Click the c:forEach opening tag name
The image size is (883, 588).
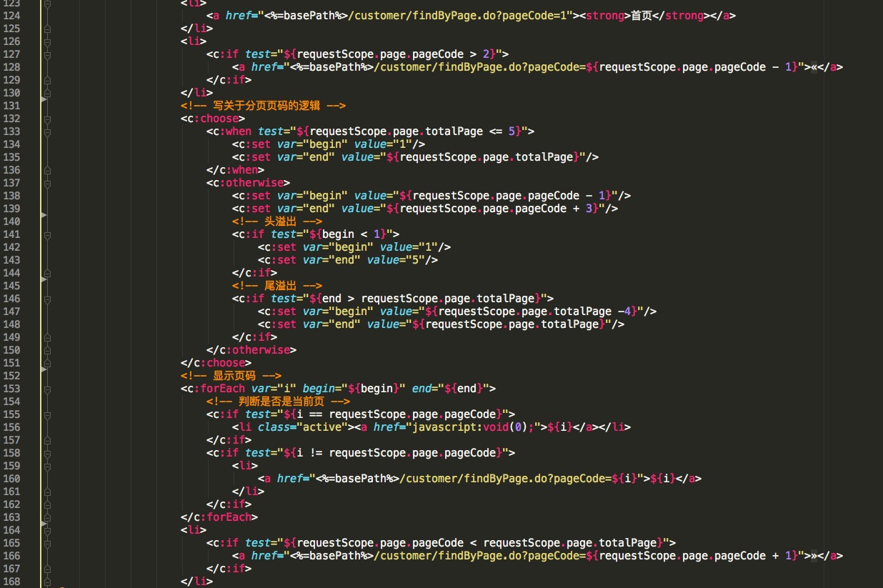[x=216, y=389]
